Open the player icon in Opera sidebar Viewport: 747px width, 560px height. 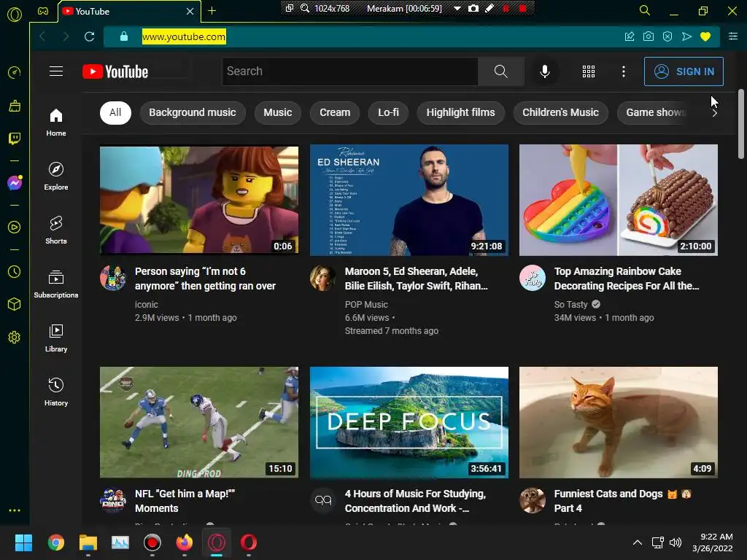[x=15, y=227]
